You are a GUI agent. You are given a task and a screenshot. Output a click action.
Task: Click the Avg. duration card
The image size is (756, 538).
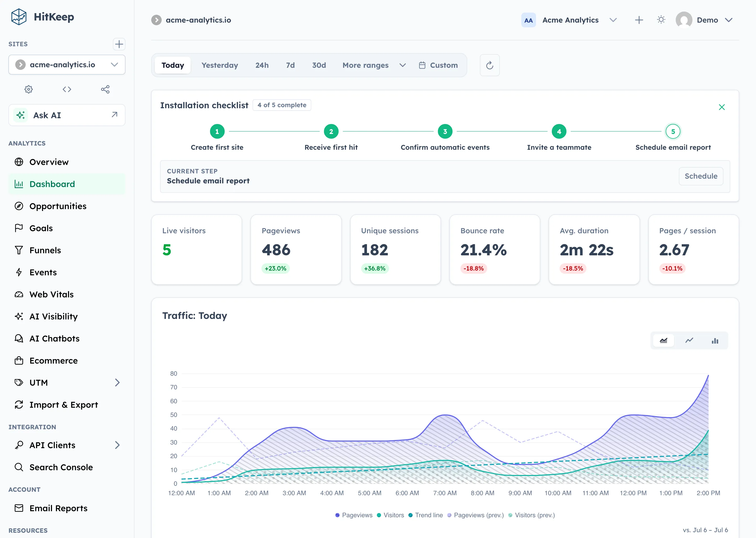[594, 250]
